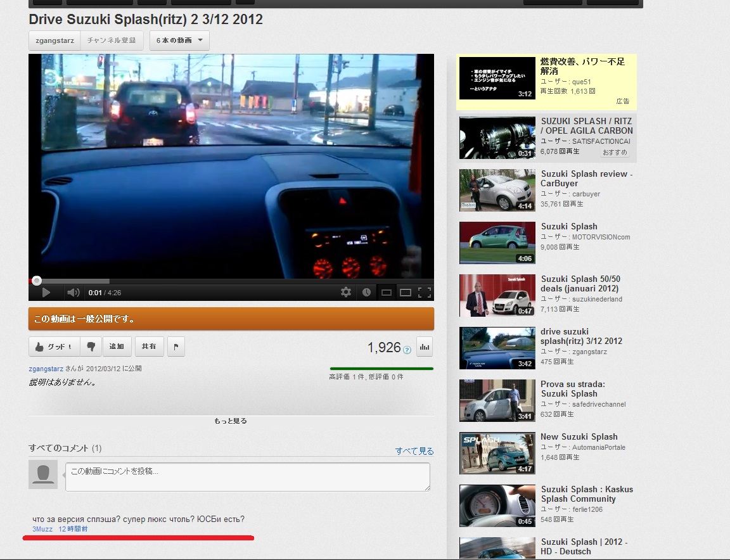Image resolution: width=730 pixels, height=560 pixels.
Task: Open zgangstarz uploader link below video
Action: coord(46,369)
